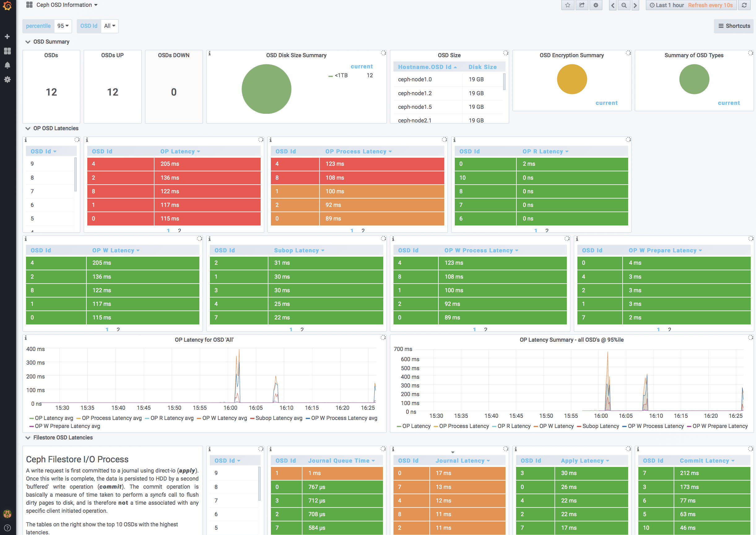Toggle the OP Latency avg series in the legend
Image resolution: width=756 pixels, height=535 pixels.
tap(54, 418)
